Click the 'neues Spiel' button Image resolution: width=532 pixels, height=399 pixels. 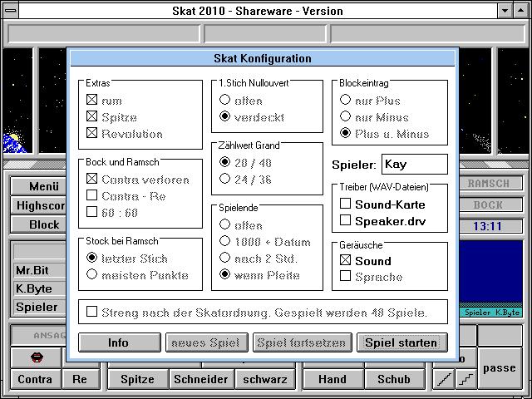tap(207, 342)
